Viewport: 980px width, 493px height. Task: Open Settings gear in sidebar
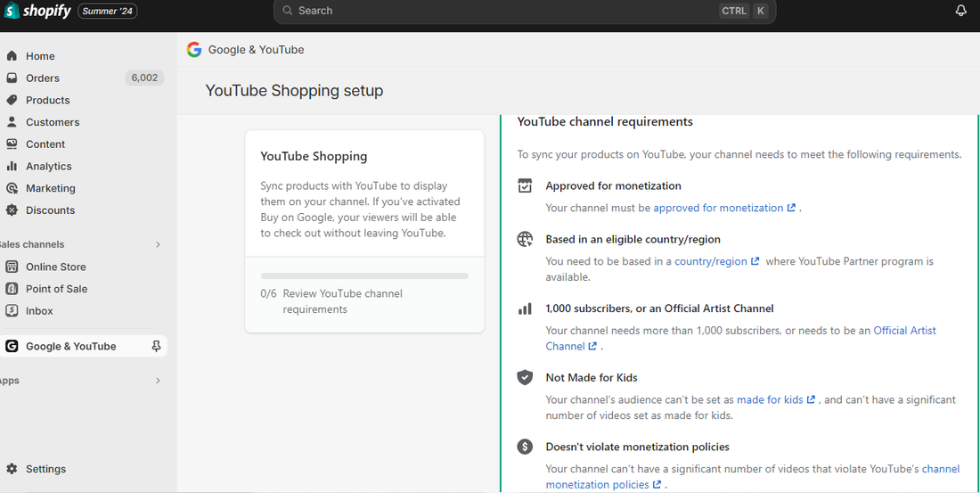tap(12, 469)
